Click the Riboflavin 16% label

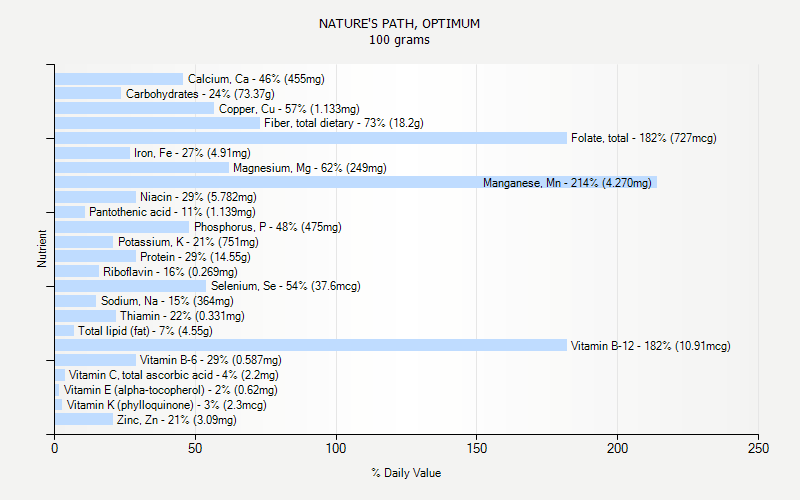[x=170, y=271]
